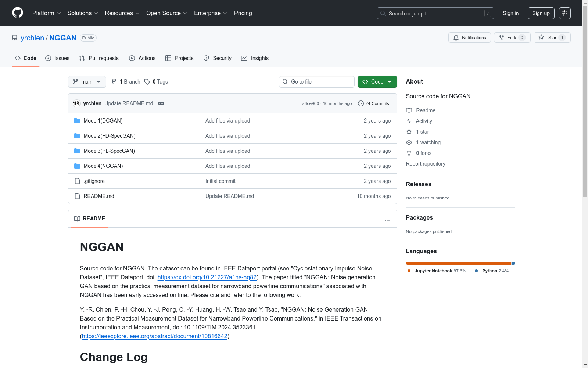This screenshot has height=368, width=588.
Task: Select the README tab header
Action: [90, 219]
